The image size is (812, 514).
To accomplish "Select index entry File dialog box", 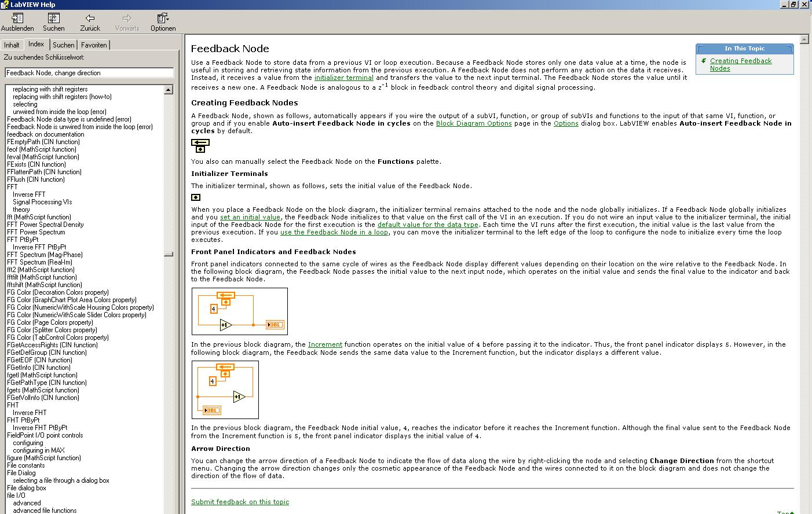I will (27, 488).
